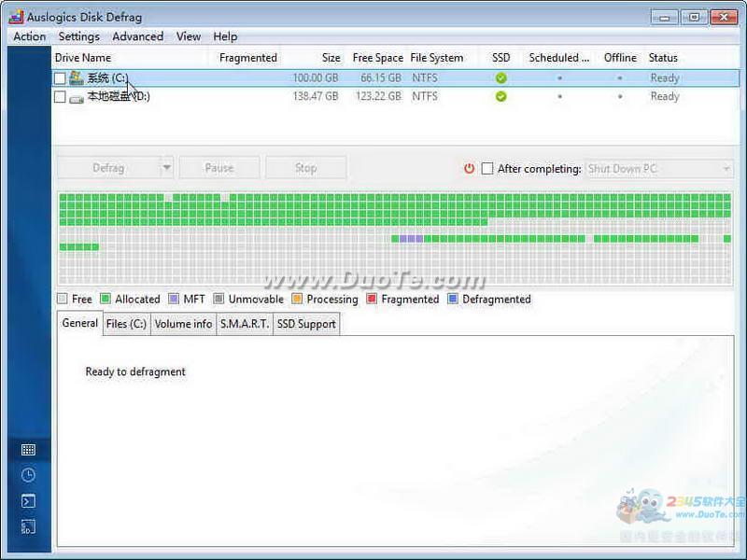Sort by the Free Space column header
The width and height of the screenshot is (747, 560).
[378, 58]
